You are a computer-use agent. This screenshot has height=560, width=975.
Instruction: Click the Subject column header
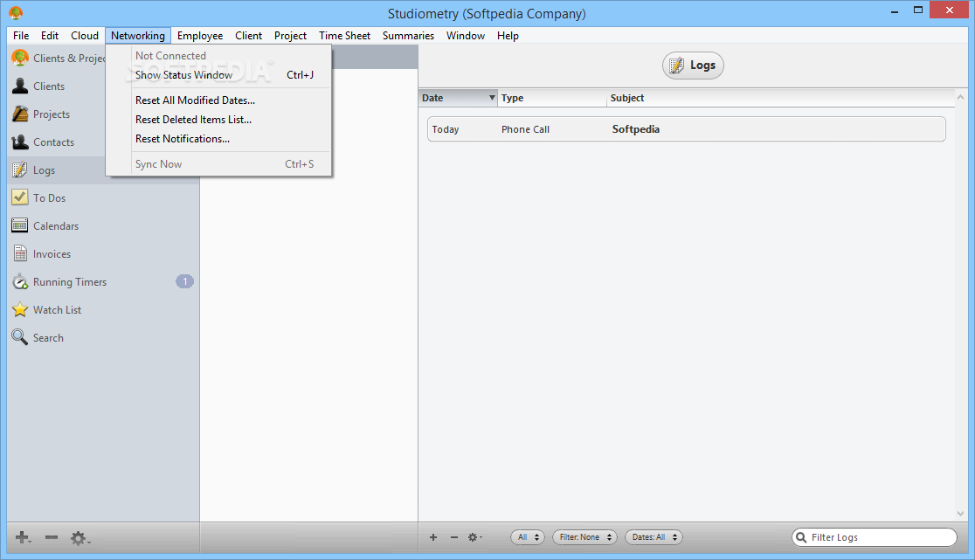pyautogui.click(x=780, y=98)
